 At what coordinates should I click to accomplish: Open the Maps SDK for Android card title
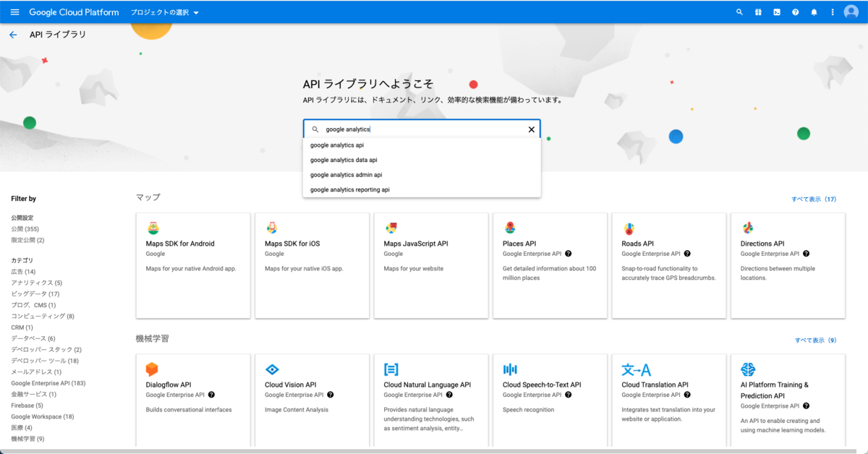tap(180, 244)
